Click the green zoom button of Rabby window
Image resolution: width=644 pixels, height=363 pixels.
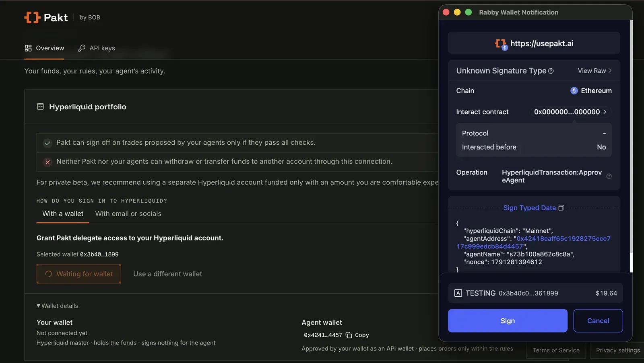(x=469, y=12)
